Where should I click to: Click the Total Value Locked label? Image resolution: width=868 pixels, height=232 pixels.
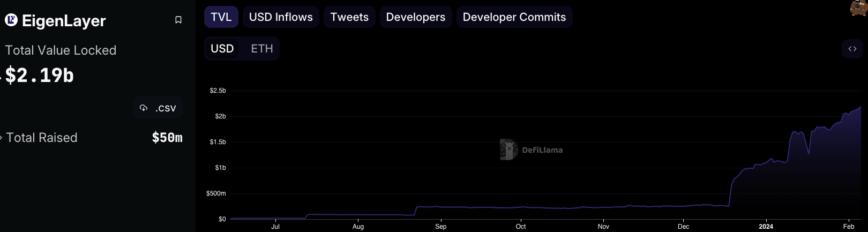[61, 50]
